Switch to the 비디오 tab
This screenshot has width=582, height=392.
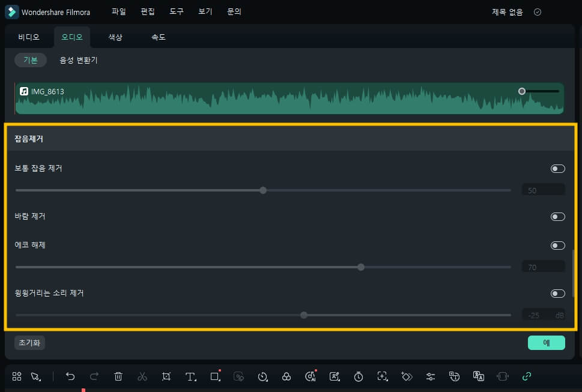click(29, 37)
